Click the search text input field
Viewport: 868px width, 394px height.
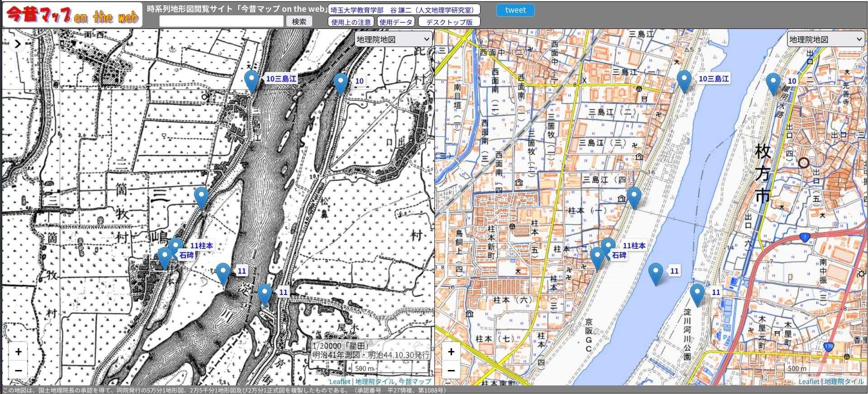(x=221, y=21)
